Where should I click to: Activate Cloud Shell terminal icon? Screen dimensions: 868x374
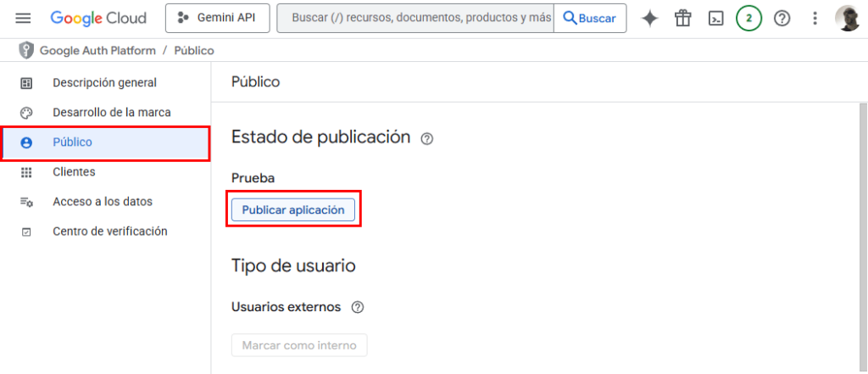(715, 18)
